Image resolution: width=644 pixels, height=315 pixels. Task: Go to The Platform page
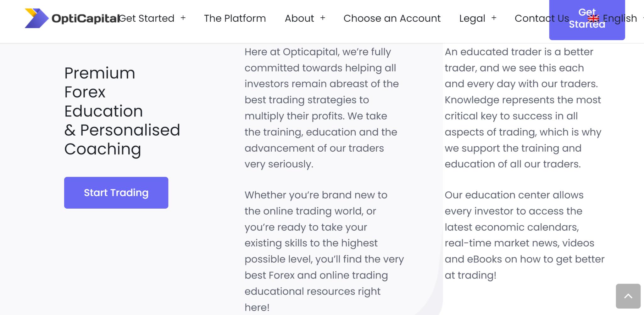[x=235, y=18]
